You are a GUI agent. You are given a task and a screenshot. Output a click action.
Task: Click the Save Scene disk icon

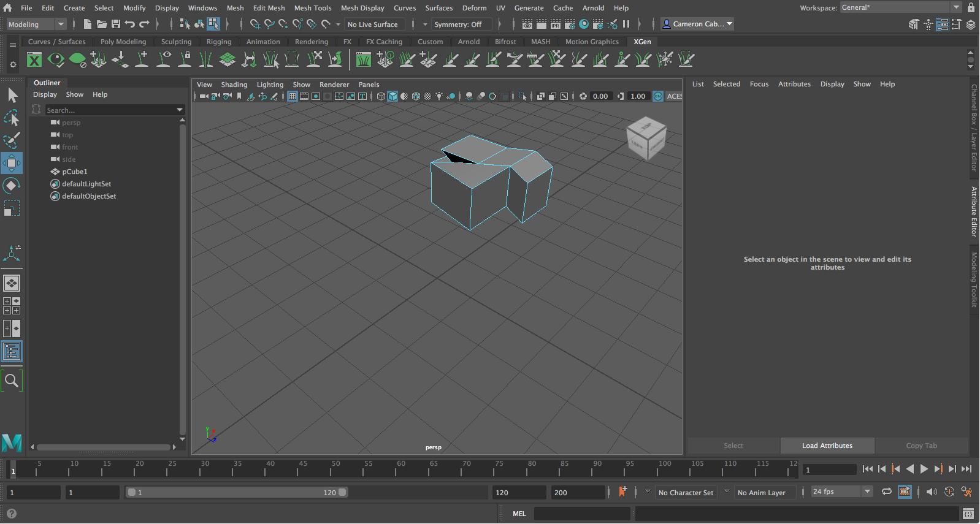115,24
